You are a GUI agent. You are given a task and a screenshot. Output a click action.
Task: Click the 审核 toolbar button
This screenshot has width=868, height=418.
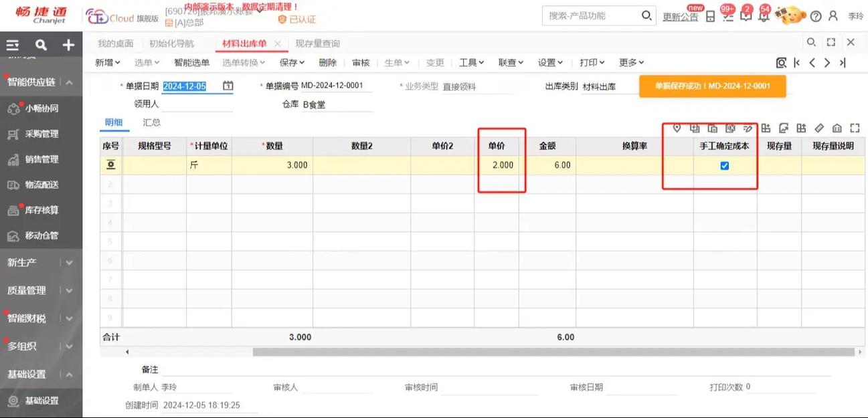pos(361,62)
